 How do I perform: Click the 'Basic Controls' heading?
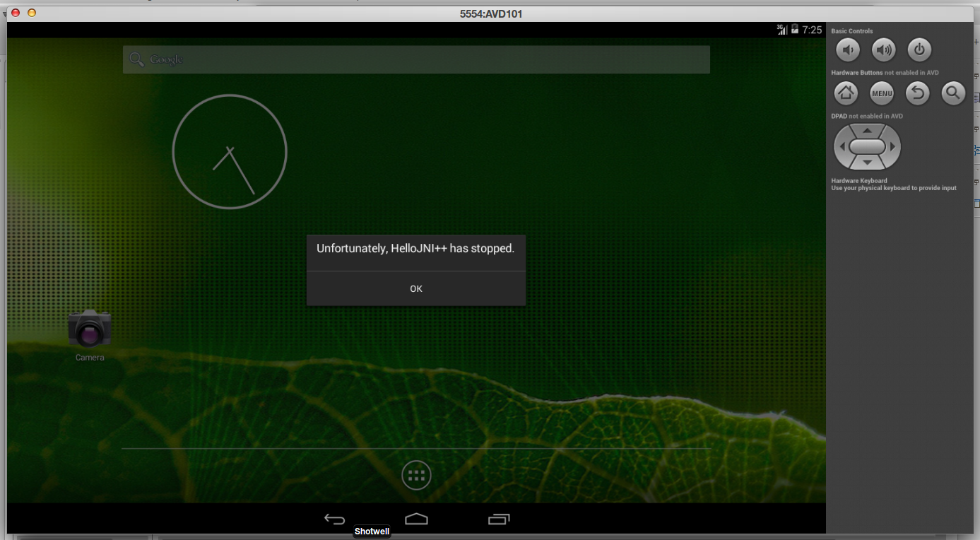click(851, 31)
